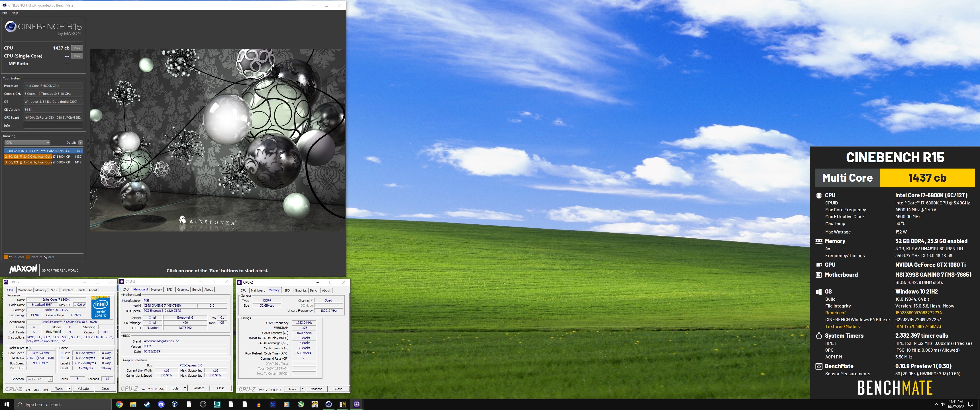This screenshot has height=410, width=980.
Task: Click the Cinebench R15 logo sphere
Action: (x=11, y=26)
